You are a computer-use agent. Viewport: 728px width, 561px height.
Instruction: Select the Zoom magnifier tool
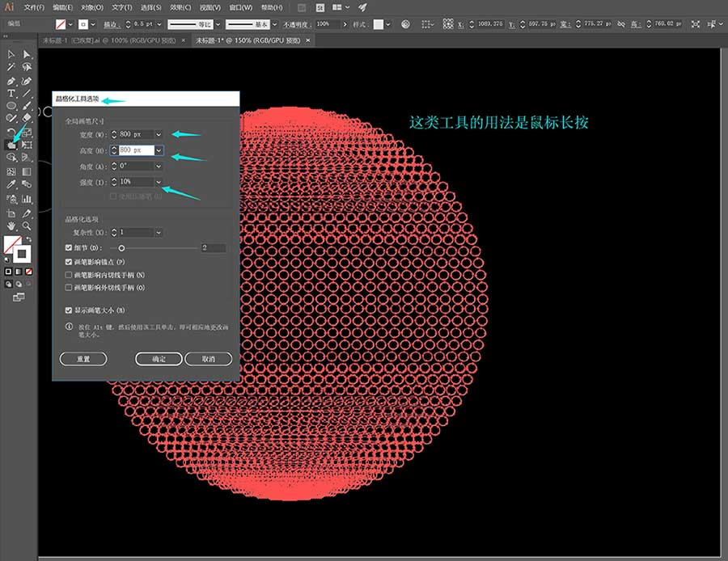(27, 226)
